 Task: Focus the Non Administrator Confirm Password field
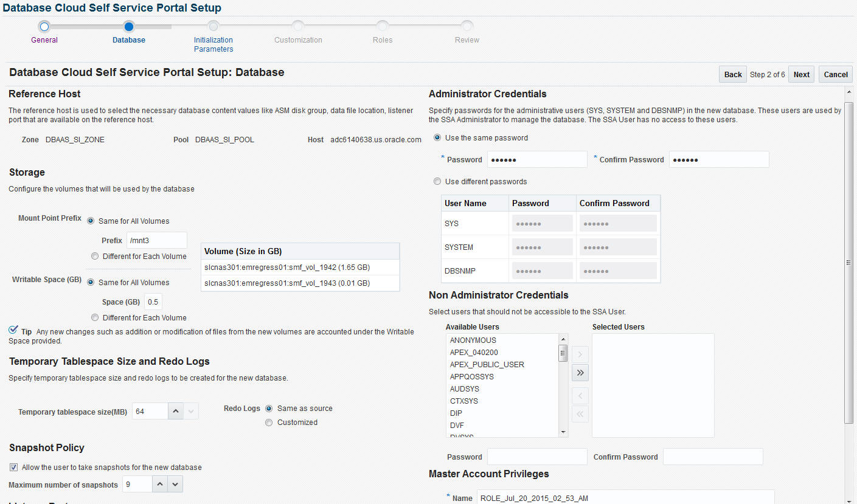[713, 457]
